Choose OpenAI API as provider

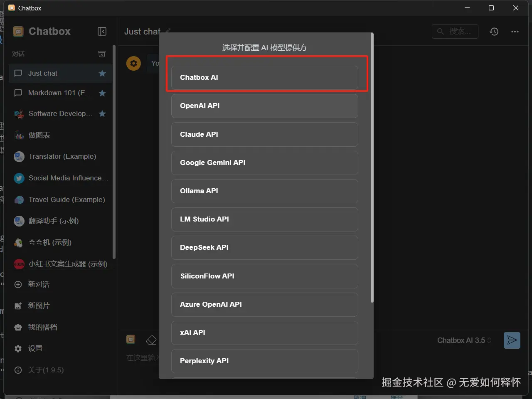265,106
